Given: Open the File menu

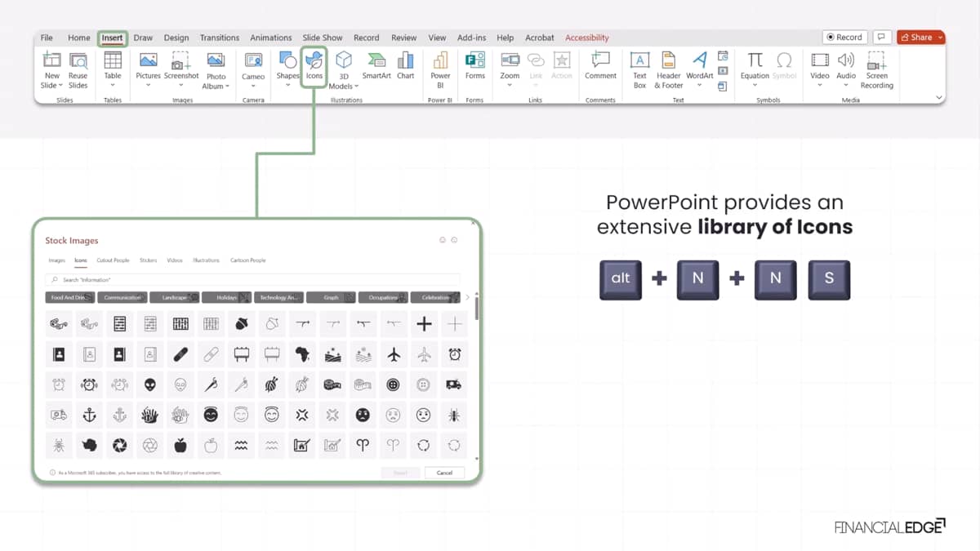Looking at the screenshot, I should [x=47, y=38].
